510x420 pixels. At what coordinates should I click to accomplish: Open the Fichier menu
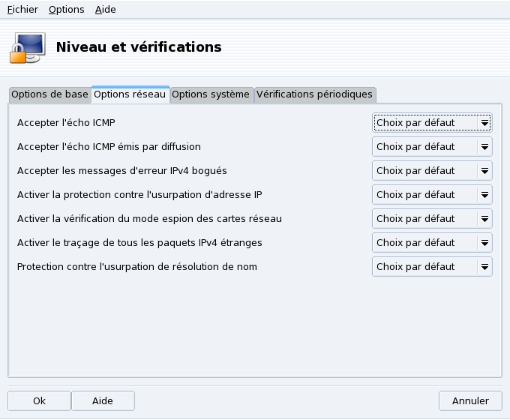point(22,10)
